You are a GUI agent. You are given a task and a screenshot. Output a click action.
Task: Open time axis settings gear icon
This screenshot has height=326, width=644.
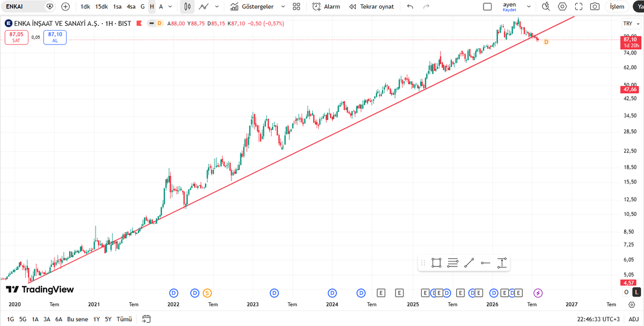point(631,304)
